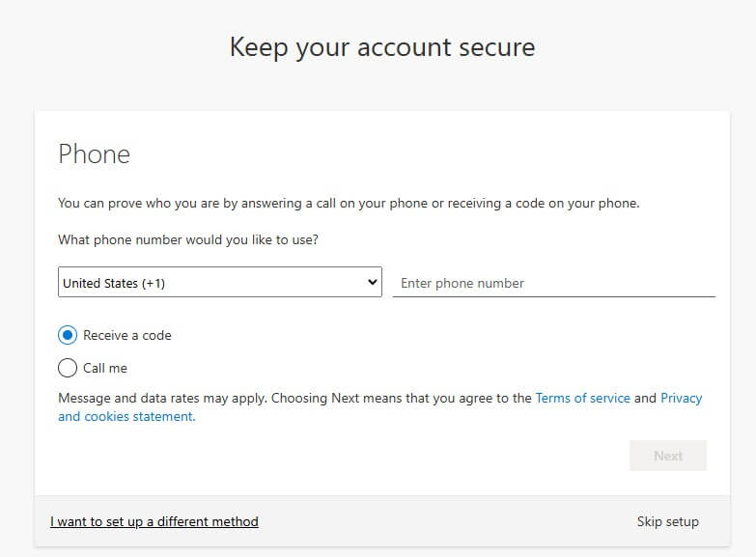The image size is (756, 557).
Task: Open the Terms of service link
Action: (x=582, y=398)
